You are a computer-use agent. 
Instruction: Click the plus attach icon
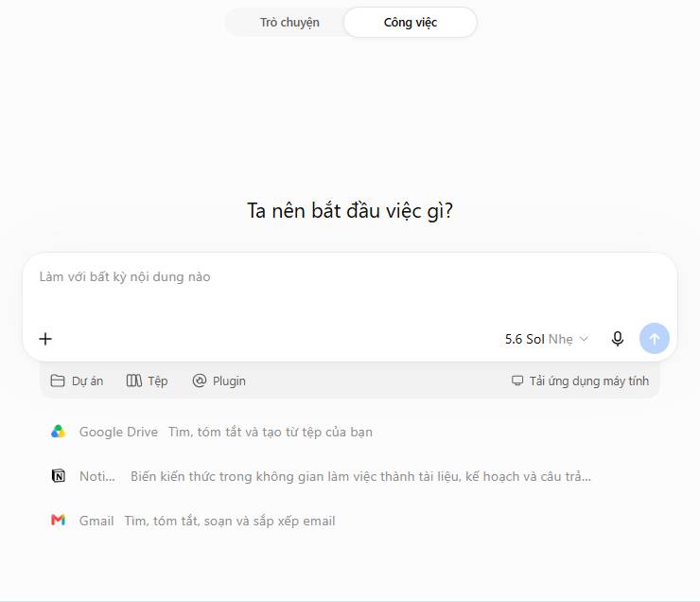pos(45,339)
